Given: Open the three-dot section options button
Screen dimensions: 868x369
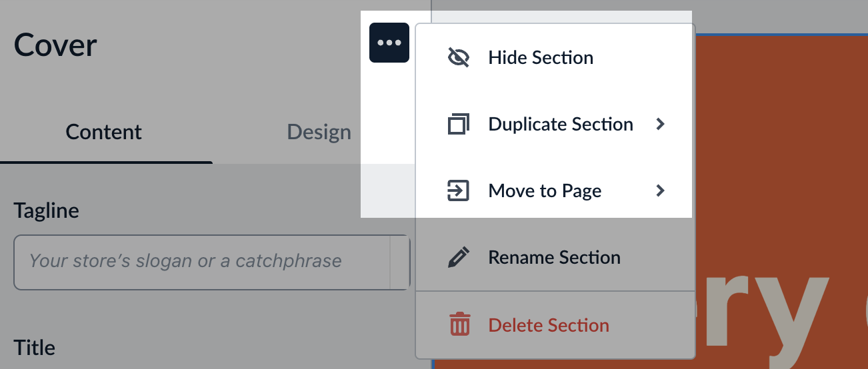Looking at the screenshot, I should pyautogui.click(x=389, y=43).
